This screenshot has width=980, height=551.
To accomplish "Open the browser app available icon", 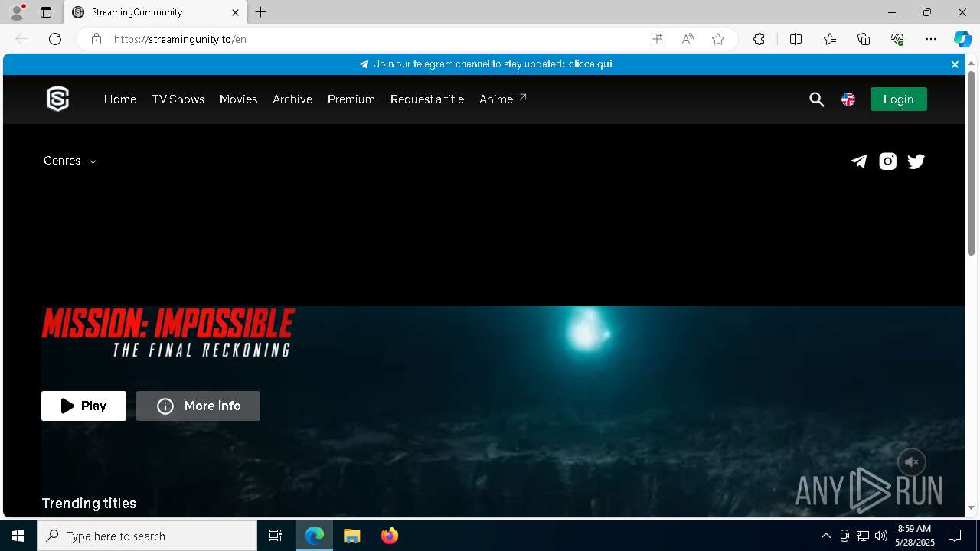I will pyautogui.click(x=657, y=39).
